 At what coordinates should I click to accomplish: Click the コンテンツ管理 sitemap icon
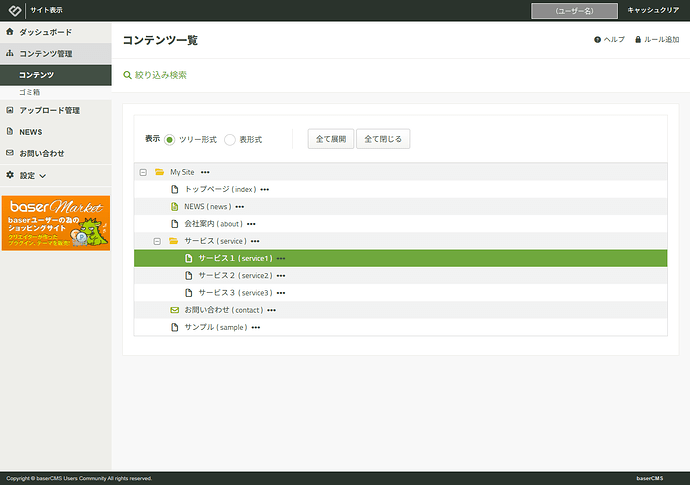click(x=10, y=53)
